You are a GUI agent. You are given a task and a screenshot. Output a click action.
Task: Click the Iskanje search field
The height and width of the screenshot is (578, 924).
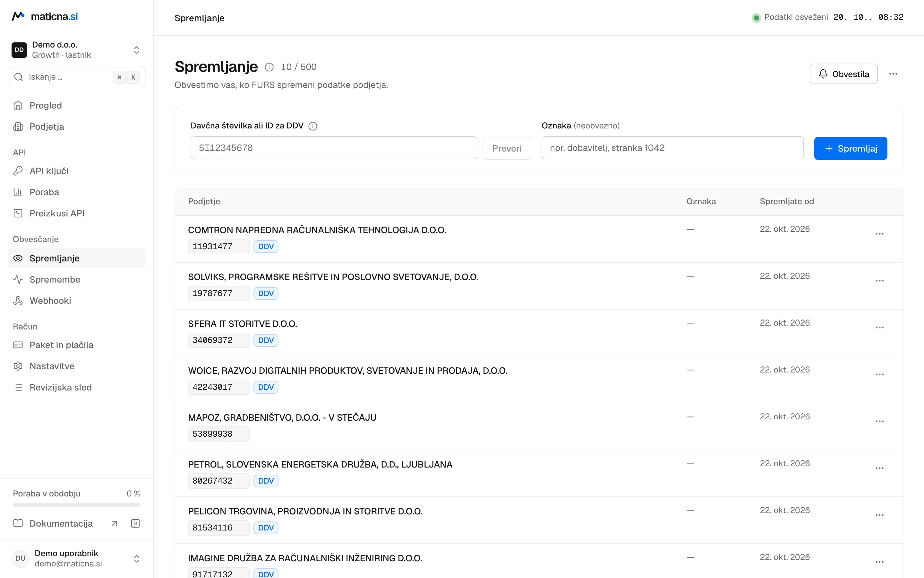pyautogui.click(x=76, y=77)
